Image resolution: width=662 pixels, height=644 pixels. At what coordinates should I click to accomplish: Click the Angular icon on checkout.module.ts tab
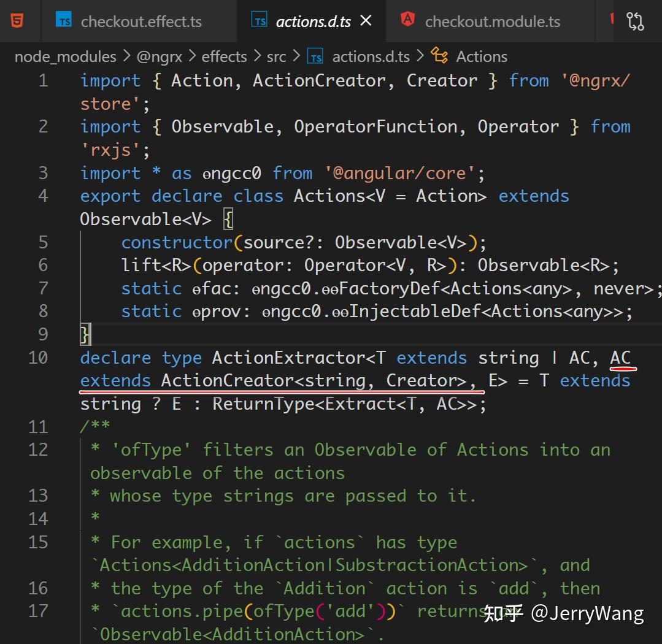pos(407,20)
